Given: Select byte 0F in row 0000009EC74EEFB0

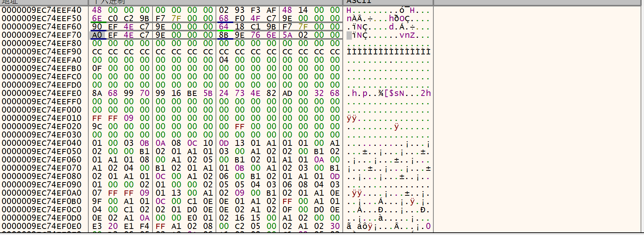Looking at the screenshot, I should [x=97, y=68].
